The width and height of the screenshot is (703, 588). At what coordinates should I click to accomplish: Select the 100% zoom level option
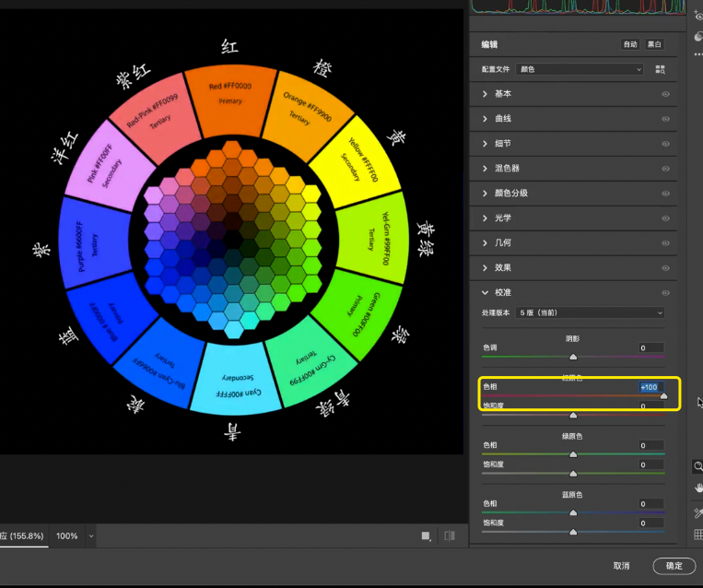pos(67,535)
